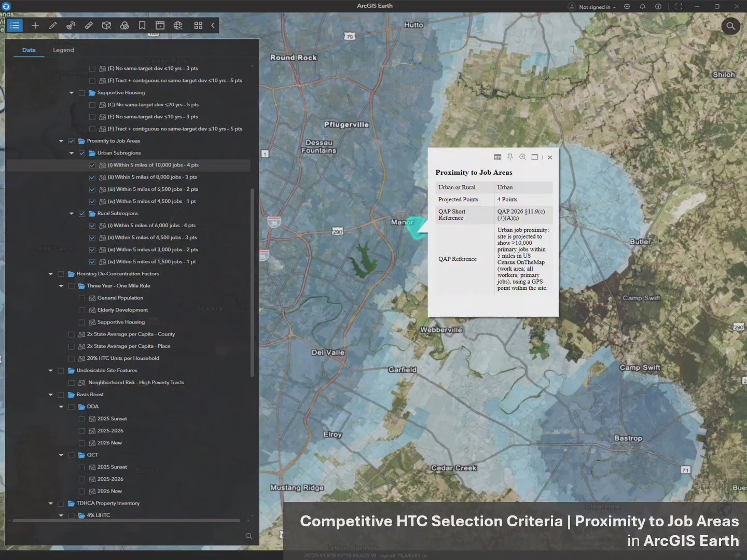The width and height of the screenshot is (747, 560).
Task: Open the four-squares grid tool
Action: tap(198, 25)
